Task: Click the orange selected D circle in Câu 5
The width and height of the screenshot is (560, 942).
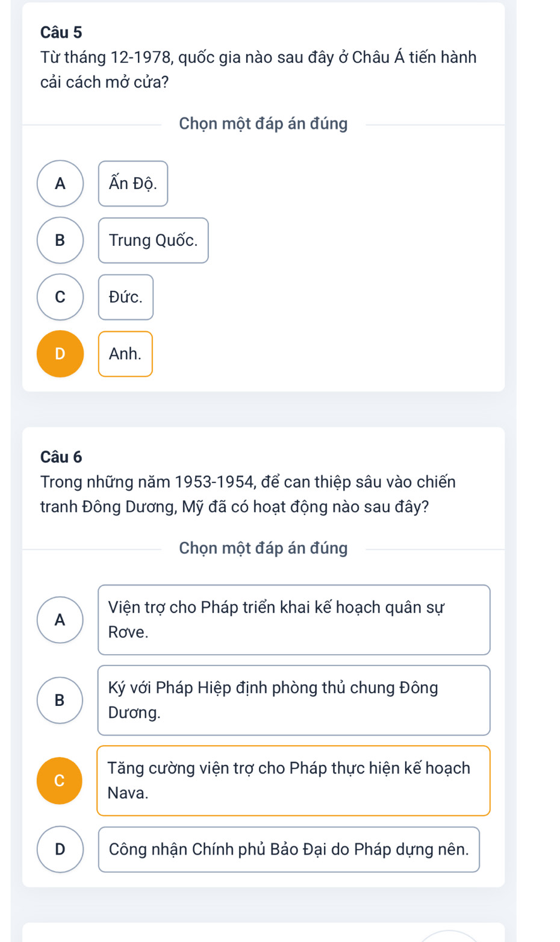Action: coord(60,354)
